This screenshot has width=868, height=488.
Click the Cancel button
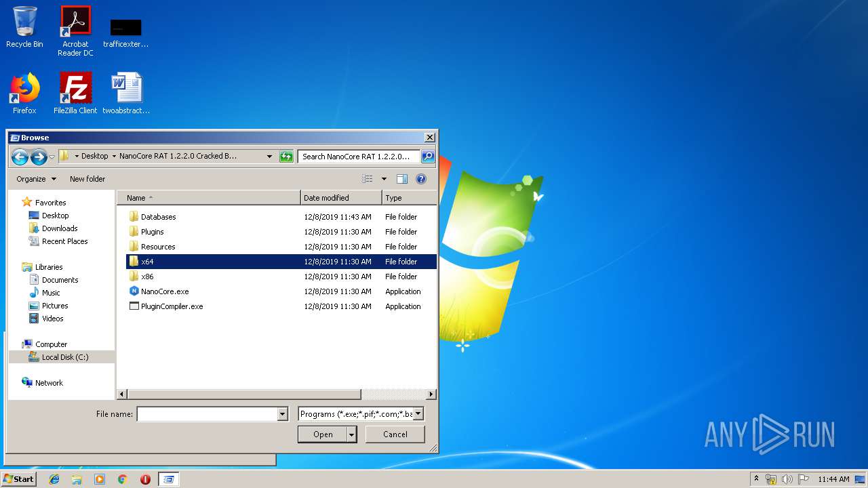point(395,434)
